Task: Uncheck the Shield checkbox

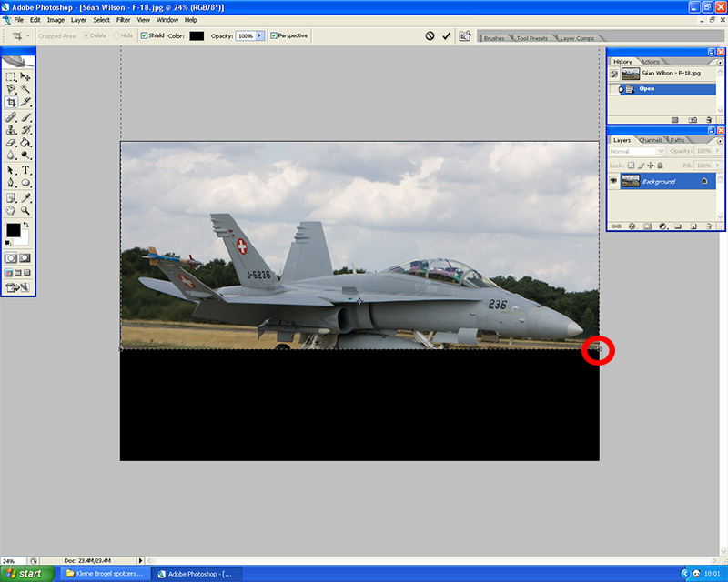Action: tap(144, 35)
